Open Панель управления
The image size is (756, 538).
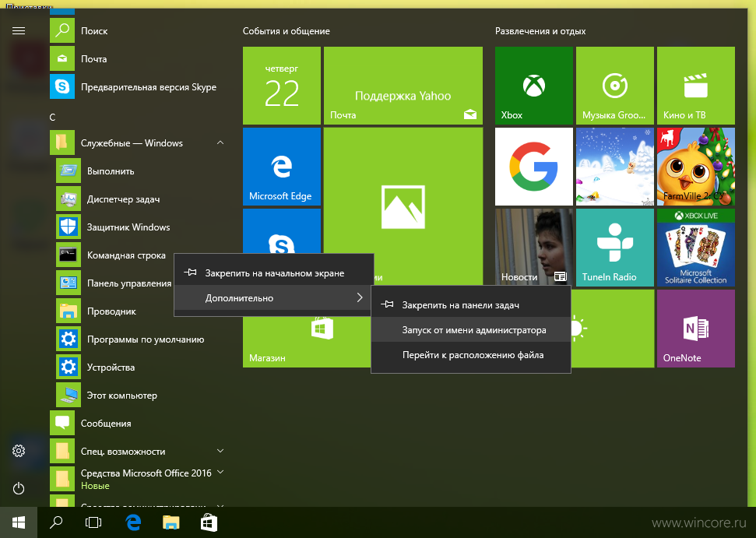tap(114, 283)
